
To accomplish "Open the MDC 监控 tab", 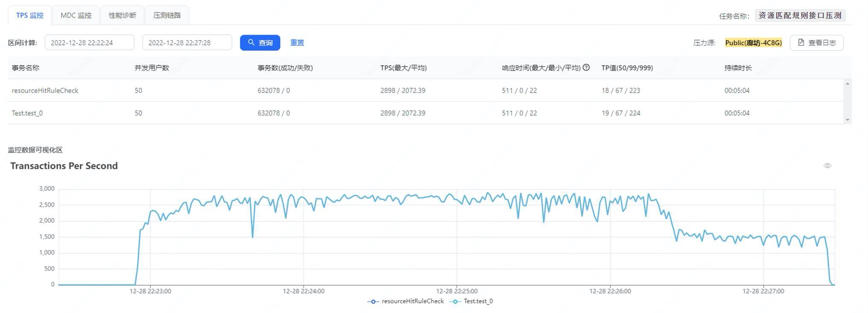I will pos(76,15).
